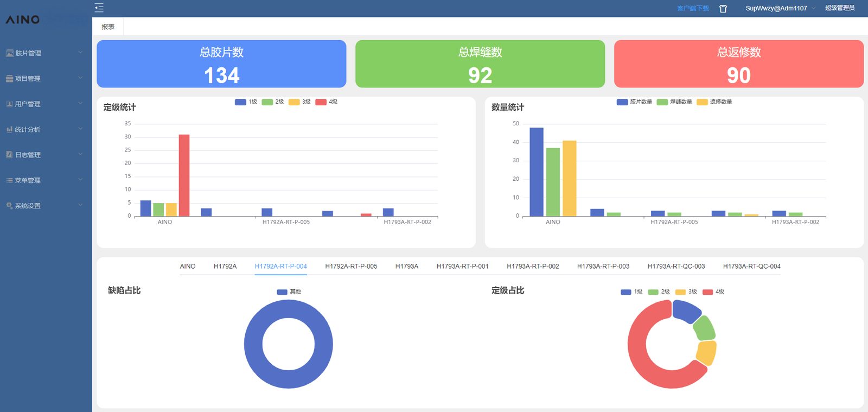Viewport: 868px width, 412px height.
Task: Click the 菜单管理 list icon
Action: click(9, 180)
